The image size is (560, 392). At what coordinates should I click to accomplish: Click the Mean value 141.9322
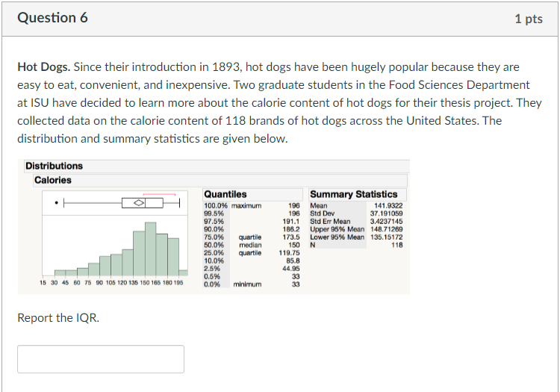[388, 205]
